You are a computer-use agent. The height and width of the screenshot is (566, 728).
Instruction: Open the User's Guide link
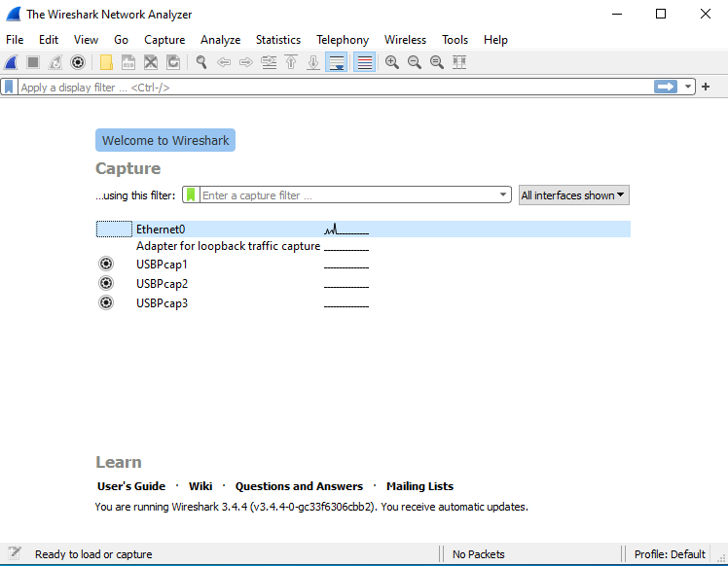(x=131, y=486)
